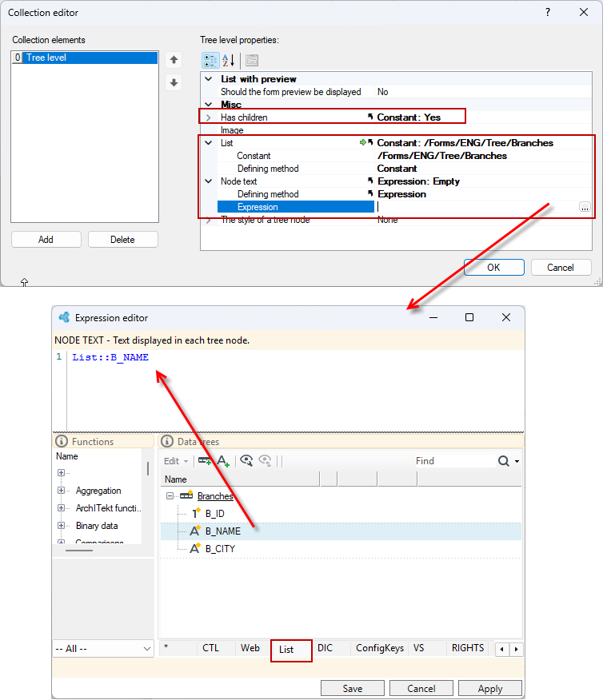Click the Functions panel info icon
Screen dimensions: 603x700
tap(62, 442)
